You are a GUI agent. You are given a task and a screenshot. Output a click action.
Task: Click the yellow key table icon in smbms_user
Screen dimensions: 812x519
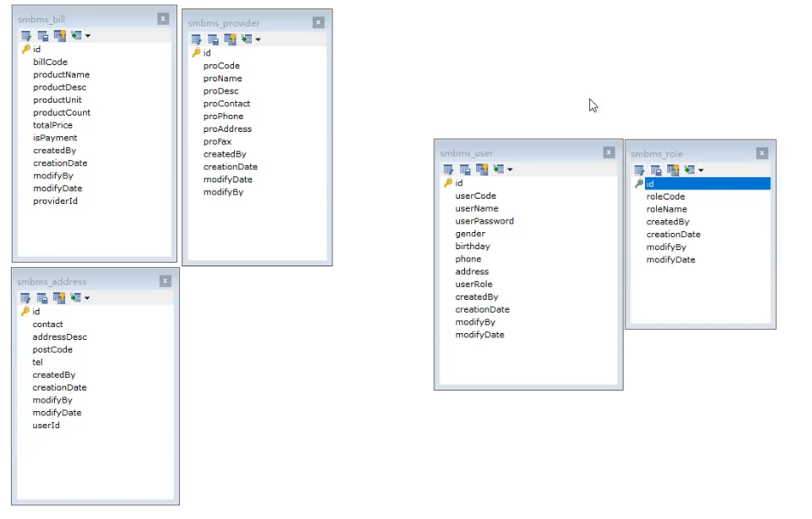[481, 170]
